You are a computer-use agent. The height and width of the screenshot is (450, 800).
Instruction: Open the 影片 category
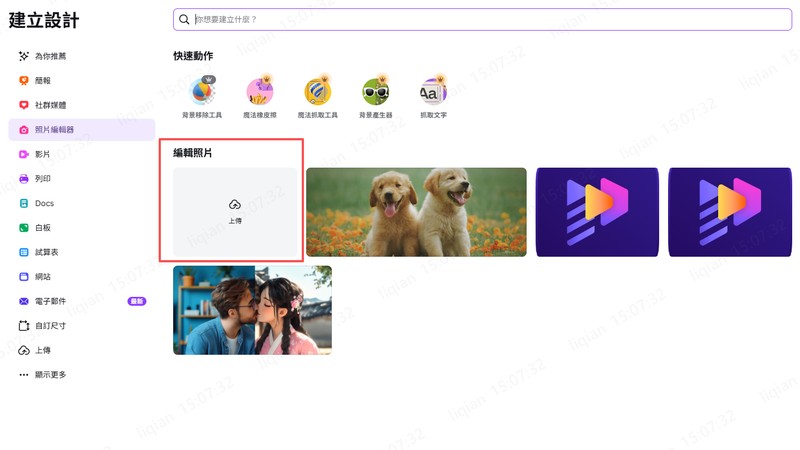[82, 154]
